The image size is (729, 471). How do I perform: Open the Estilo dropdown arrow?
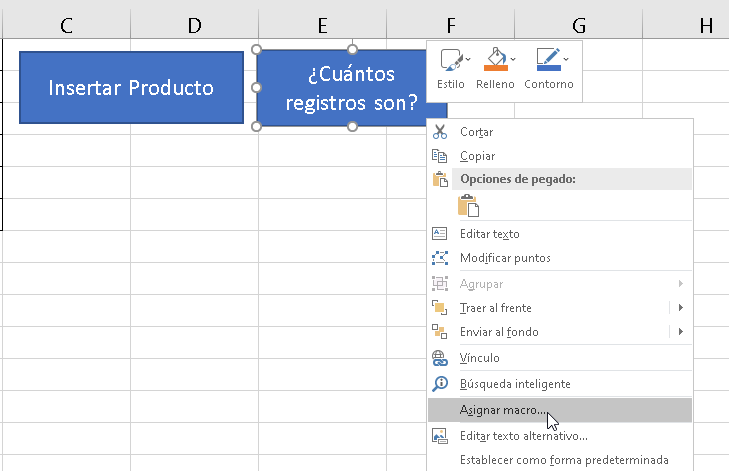[468, 60]
